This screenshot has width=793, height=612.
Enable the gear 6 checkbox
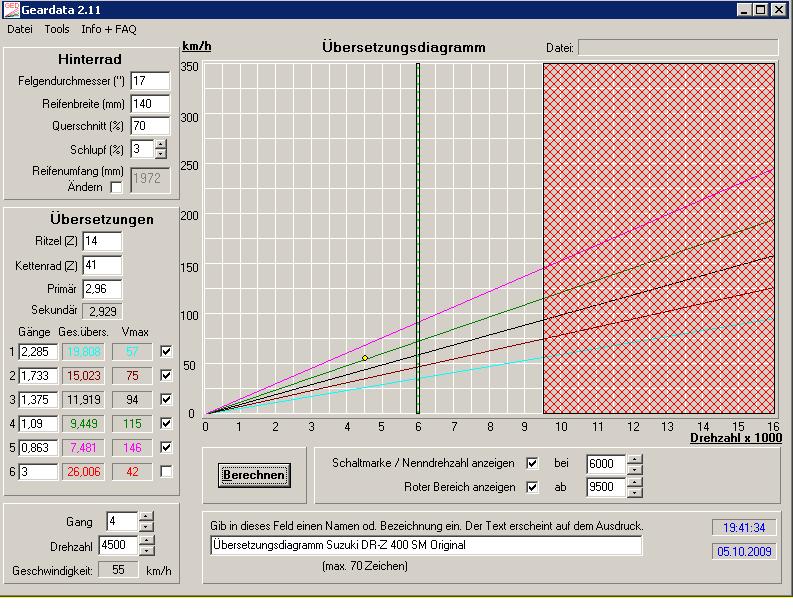click(166, 471)
